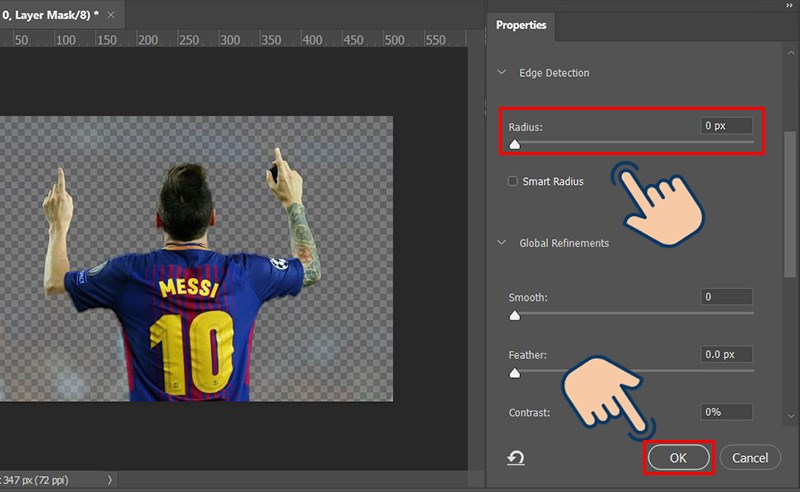The width and height of the screenshot is (800, 492).
Task: Click the reset workspace arrow icon
Action: (516, 458)
